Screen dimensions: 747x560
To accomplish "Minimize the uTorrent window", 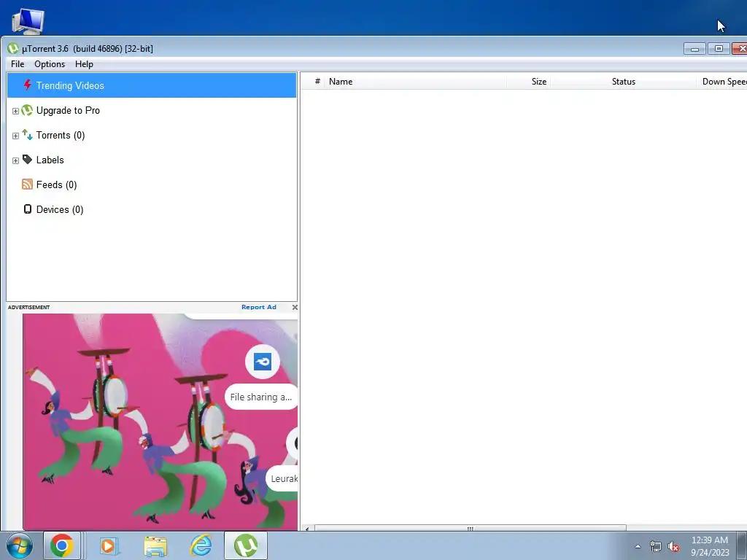I will (694, 49).
